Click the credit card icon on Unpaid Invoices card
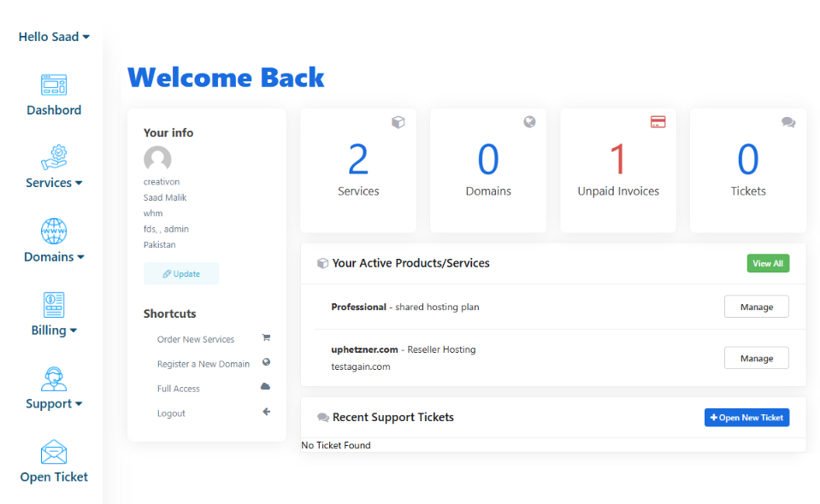Screen dimensions: 820x504 click(658, 122)
